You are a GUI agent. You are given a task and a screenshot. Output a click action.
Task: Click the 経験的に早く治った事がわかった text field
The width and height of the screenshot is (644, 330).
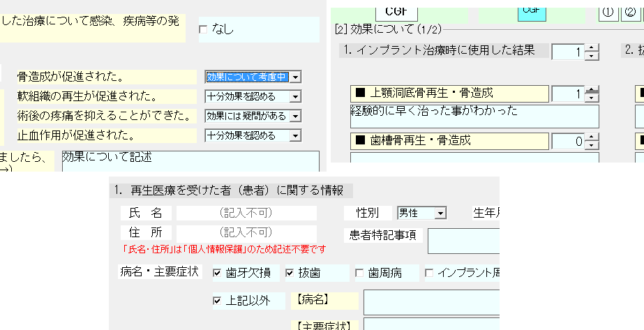(474, 116)
